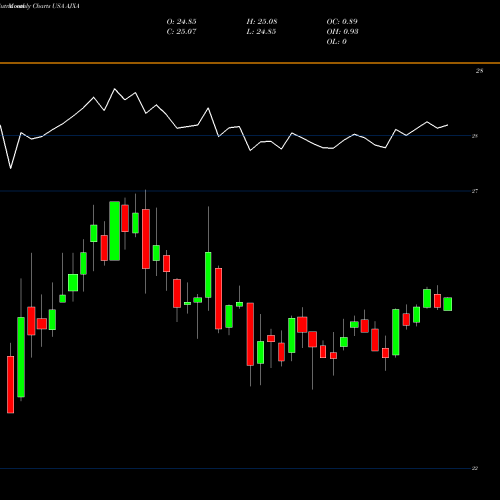Image resolution: width=500 pixels, height=500 pixels.
Task: Click the OL: 0 statistic
Action: [336, 42]
